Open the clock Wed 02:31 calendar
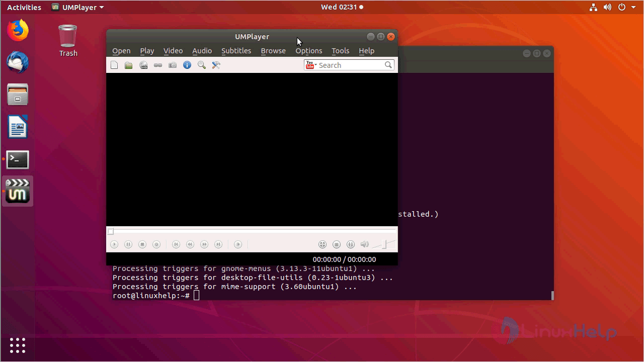 pyautogui.click(x=342, y=7)
